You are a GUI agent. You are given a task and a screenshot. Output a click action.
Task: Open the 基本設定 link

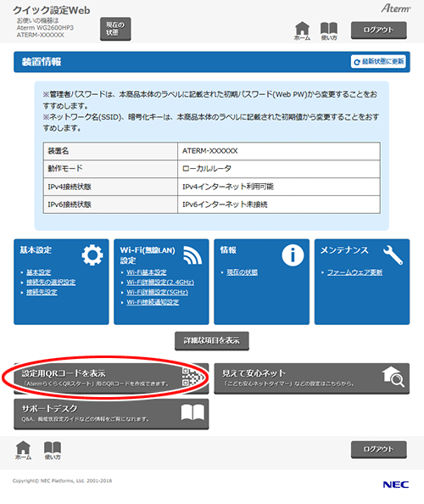[x=38, y=272]
